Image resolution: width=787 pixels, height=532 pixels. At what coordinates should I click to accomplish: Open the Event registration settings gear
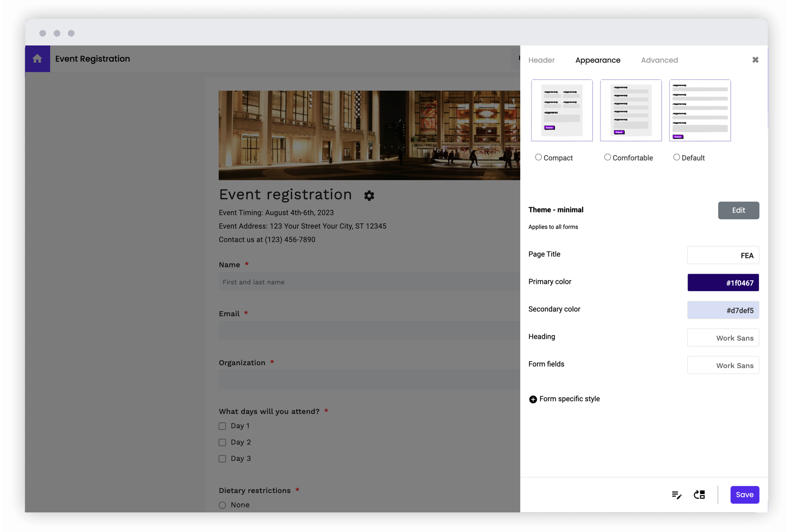tap(369, 195)
